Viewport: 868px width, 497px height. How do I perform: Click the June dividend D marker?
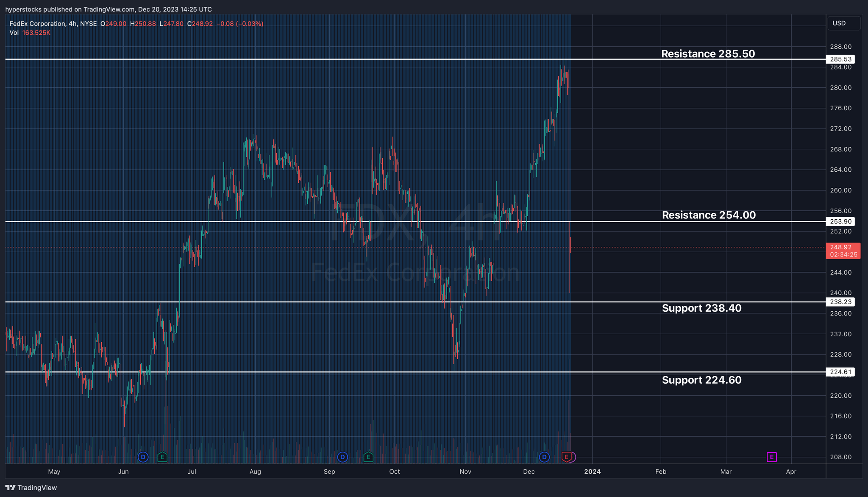click(x=143, y=457)
